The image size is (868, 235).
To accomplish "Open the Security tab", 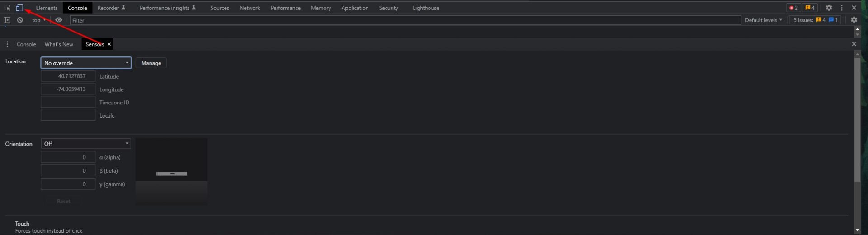I will (388, 8).
